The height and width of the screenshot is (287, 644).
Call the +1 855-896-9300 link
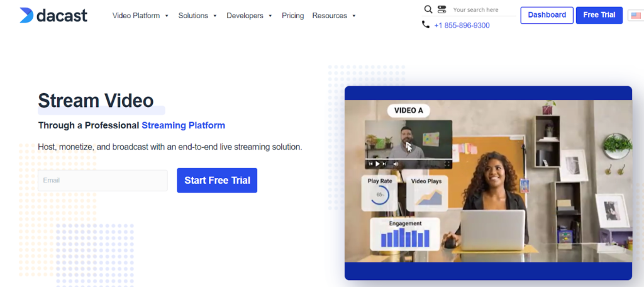(462, 26)
